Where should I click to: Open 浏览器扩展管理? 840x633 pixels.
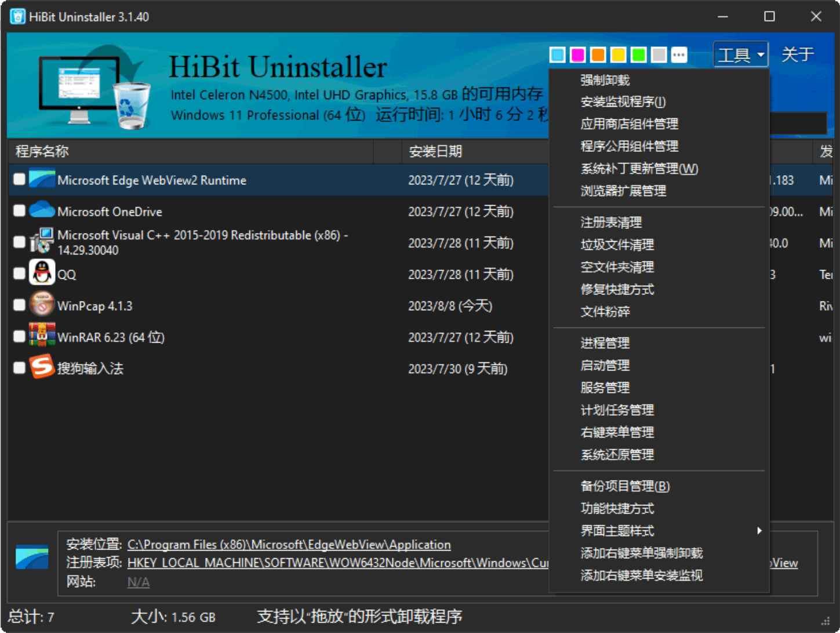[x=623, y=191]
